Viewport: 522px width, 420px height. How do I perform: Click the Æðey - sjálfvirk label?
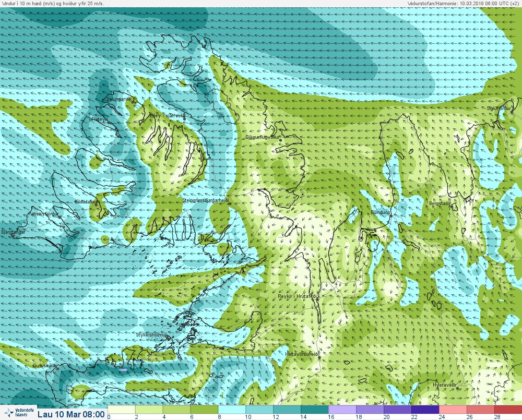coord(167,115)
